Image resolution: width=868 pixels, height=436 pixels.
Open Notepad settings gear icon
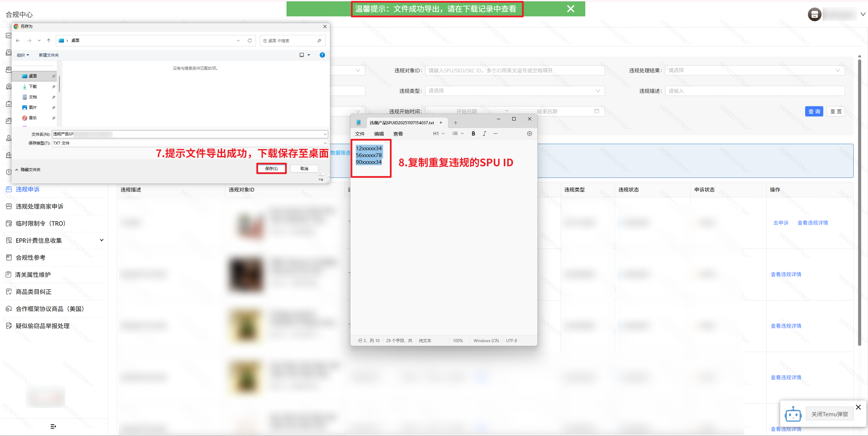(529, 133)
